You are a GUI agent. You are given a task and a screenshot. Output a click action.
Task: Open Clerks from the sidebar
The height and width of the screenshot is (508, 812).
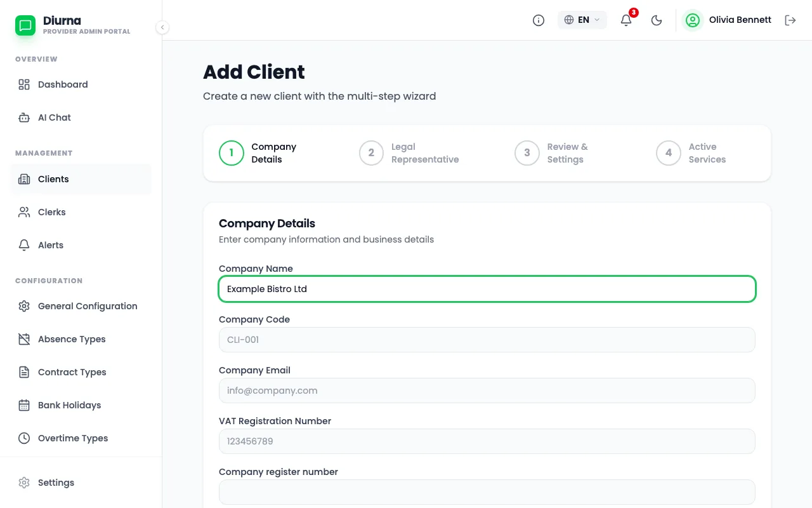click(x=81, y=212)
